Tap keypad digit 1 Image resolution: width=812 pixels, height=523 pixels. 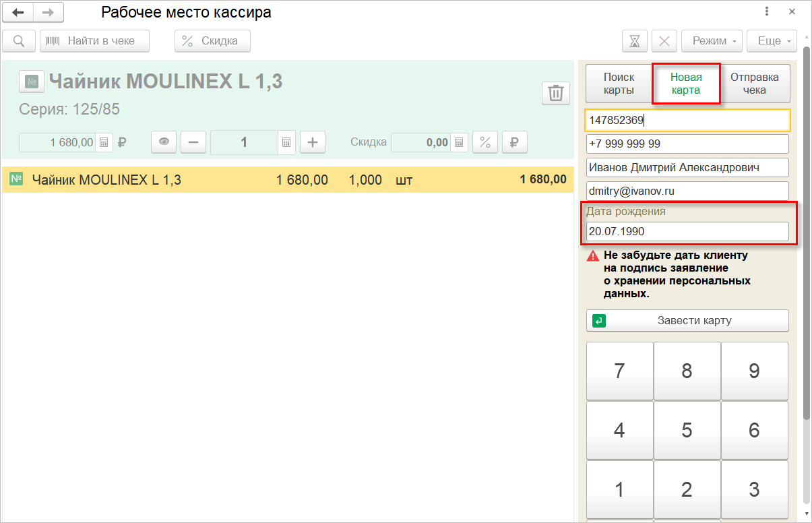point(619,489)
